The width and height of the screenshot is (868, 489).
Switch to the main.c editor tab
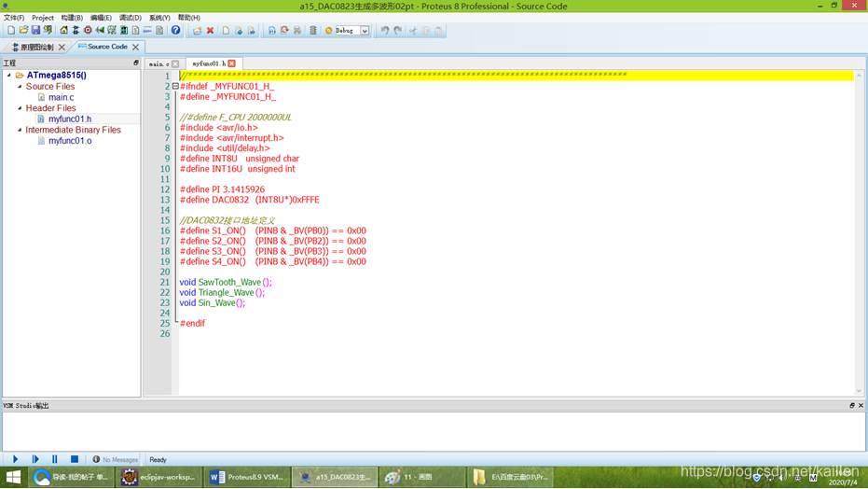click(159, 63)
